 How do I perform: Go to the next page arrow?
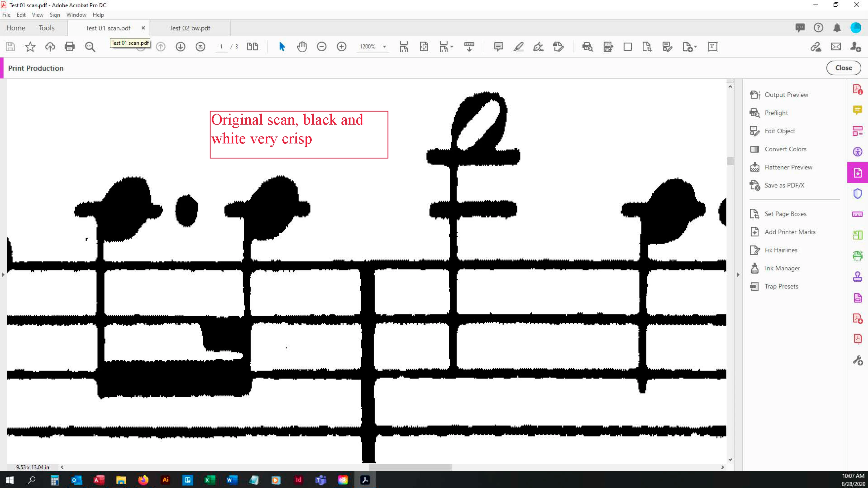coord(180,47)
